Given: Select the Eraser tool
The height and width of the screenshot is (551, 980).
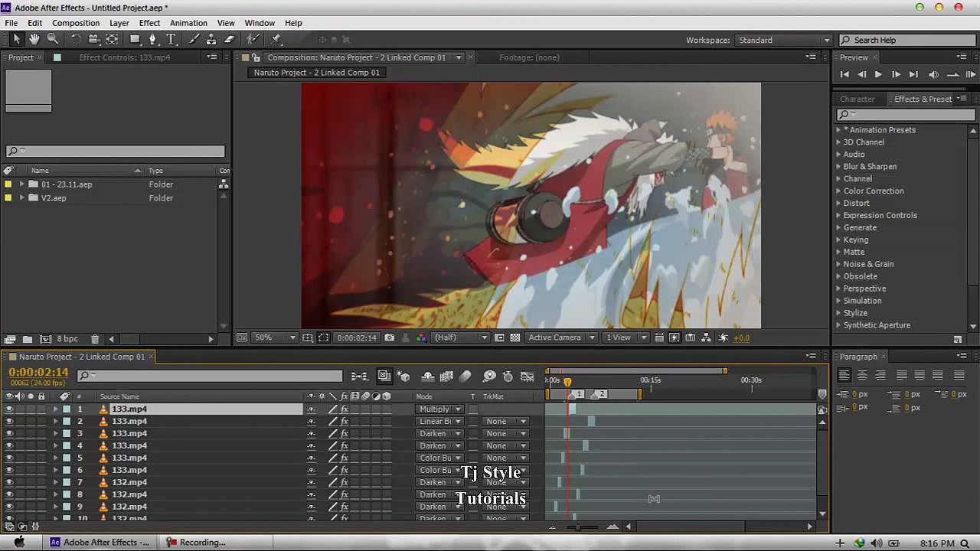Looking at the screenshot, I should click(x=229, y=39).
